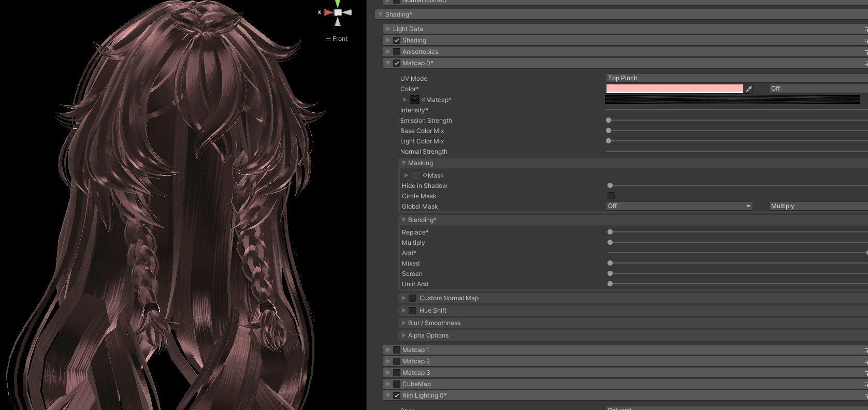Open the Global Mask Off dropdown

click(679, 206)
